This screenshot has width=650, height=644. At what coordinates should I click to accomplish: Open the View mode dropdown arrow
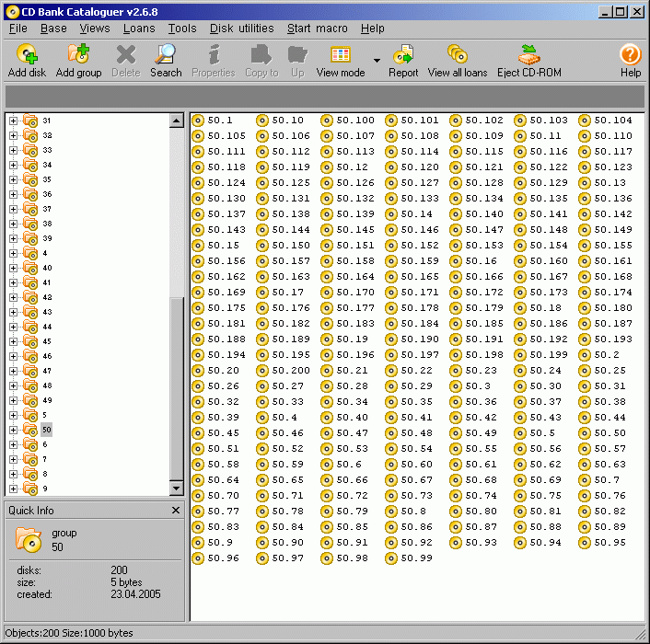[377, 60]
